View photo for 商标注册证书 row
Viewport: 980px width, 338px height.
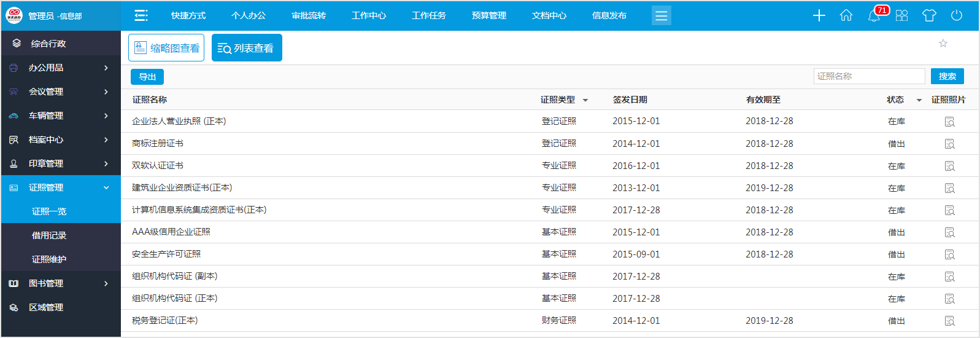pos(949,144)
